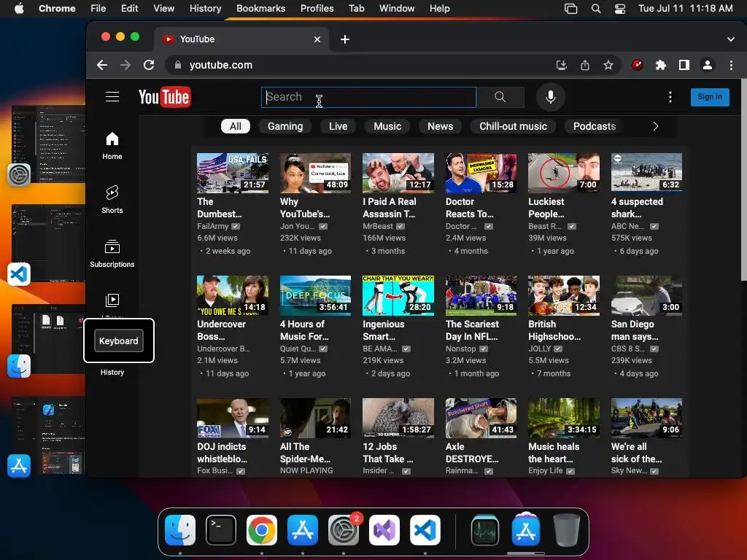The height and width of the screenshot is (560, 747).
Task: Go to Home in the sidebar
Action: point(112,146)
